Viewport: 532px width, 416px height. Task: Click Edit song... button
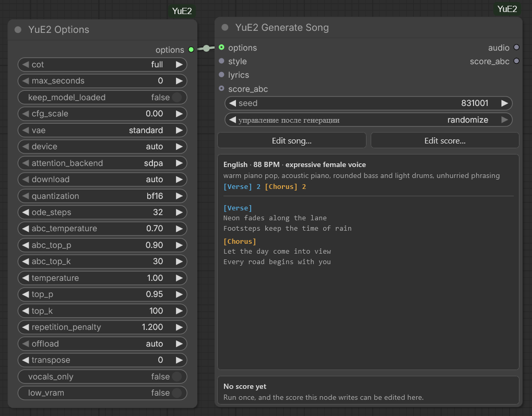pyautogui.click(x=292, y=140)
